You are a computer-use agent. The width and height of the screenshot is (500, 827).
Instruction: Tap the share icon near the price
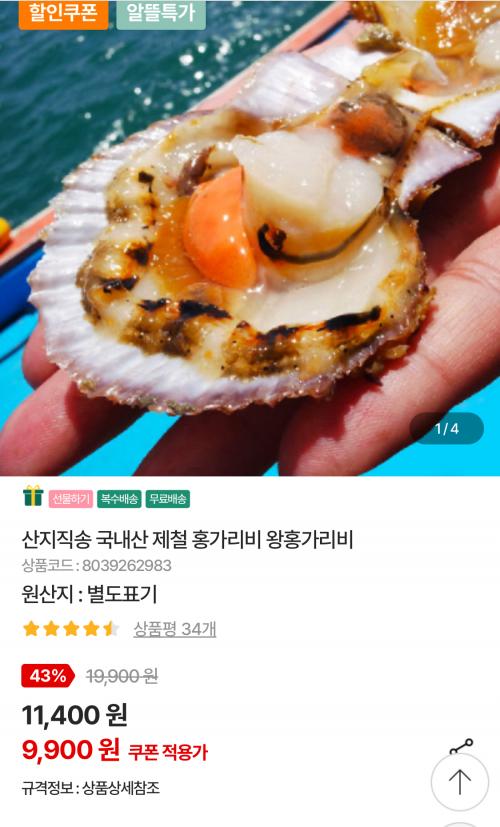[461, 747]
